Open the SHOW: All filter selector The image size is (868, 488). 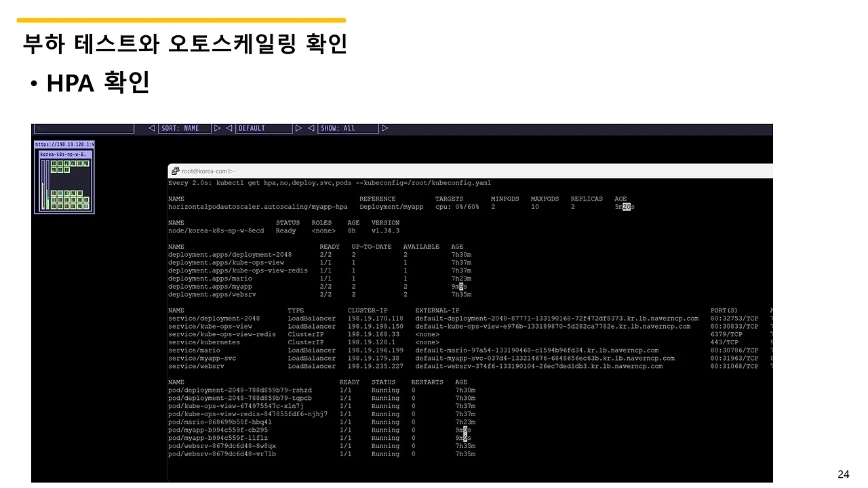click(x=348, y=128)
